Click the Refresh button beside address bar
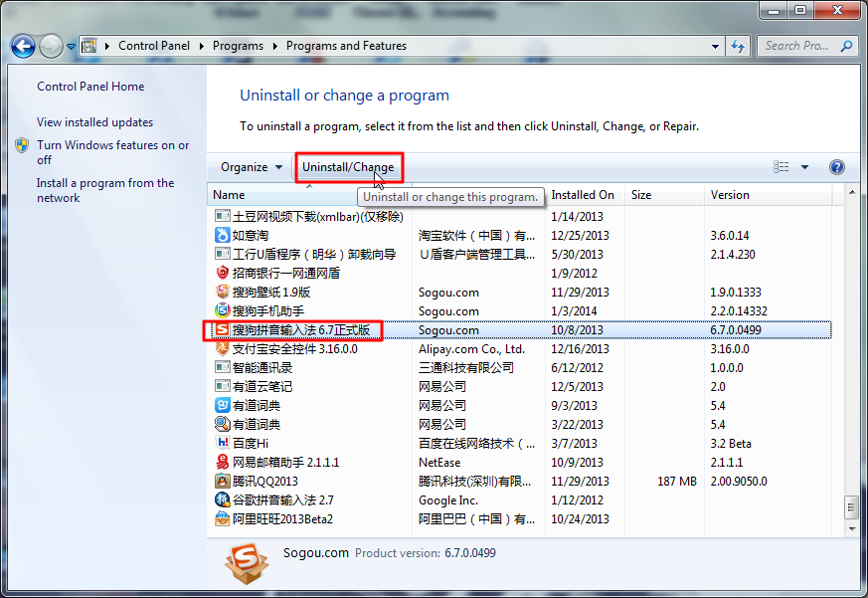The image size is (868, 598). 738,46
